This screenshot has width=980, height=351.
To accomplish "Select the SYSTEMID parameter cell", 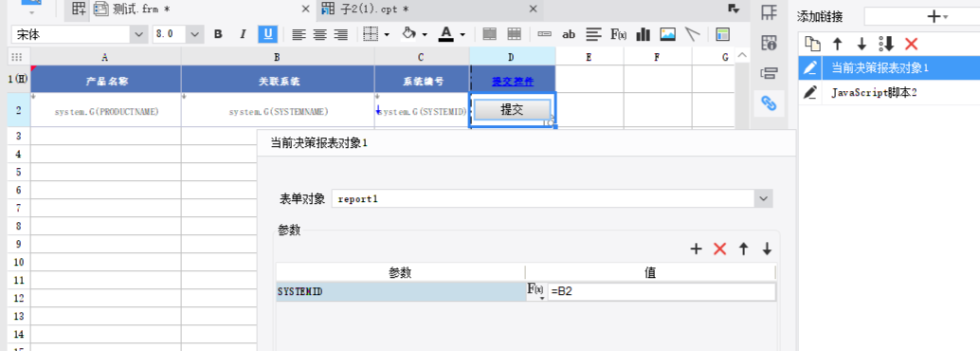I will click(401, 292).
